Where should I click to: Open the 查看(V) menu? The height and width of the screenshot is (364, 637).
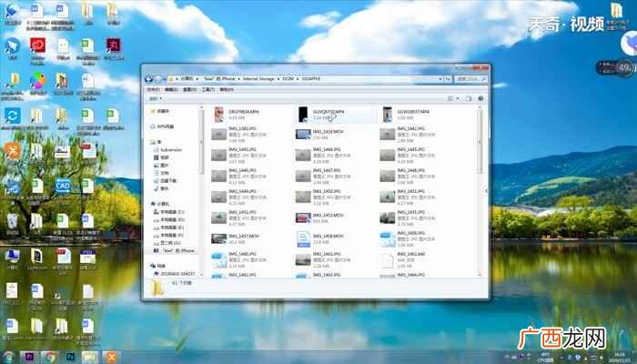[189, 89]
